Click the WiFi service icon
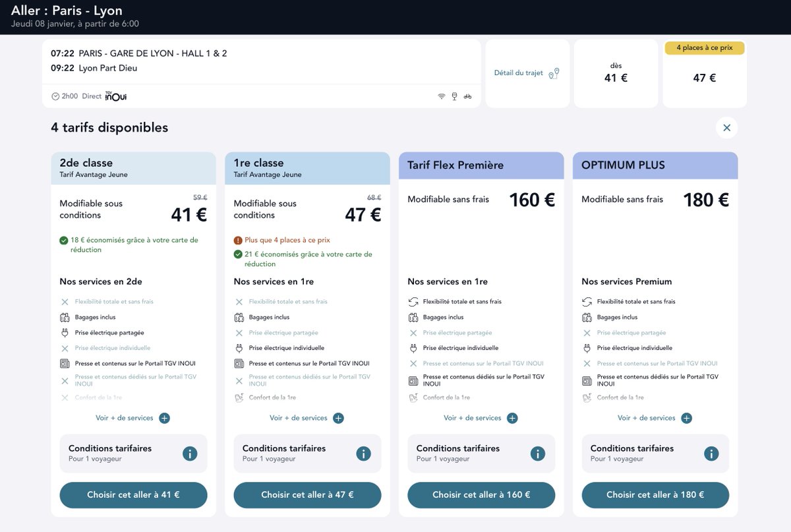 click(442, 96)
